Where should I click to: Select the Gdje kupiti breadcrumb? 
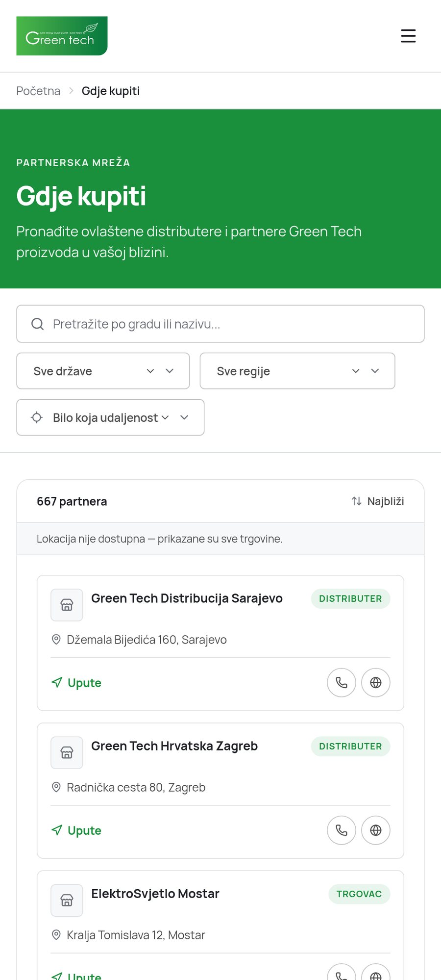(111, 91)
